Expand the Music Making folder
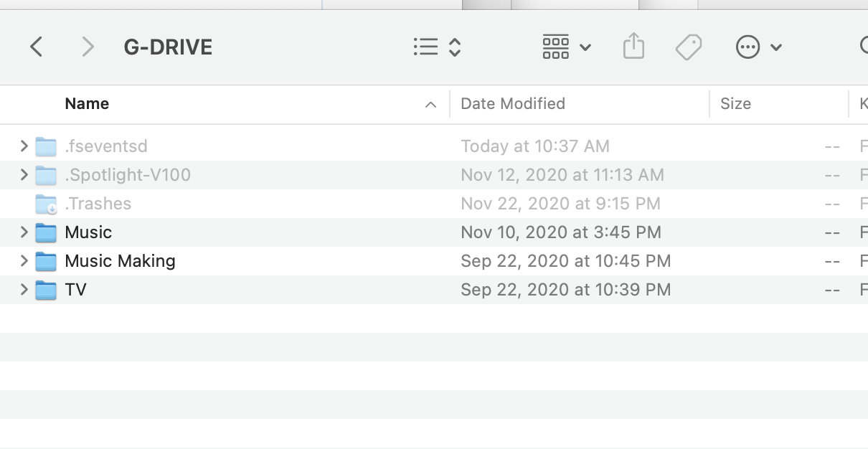This screenshot has height=449, width=868. tap(24, 260)
